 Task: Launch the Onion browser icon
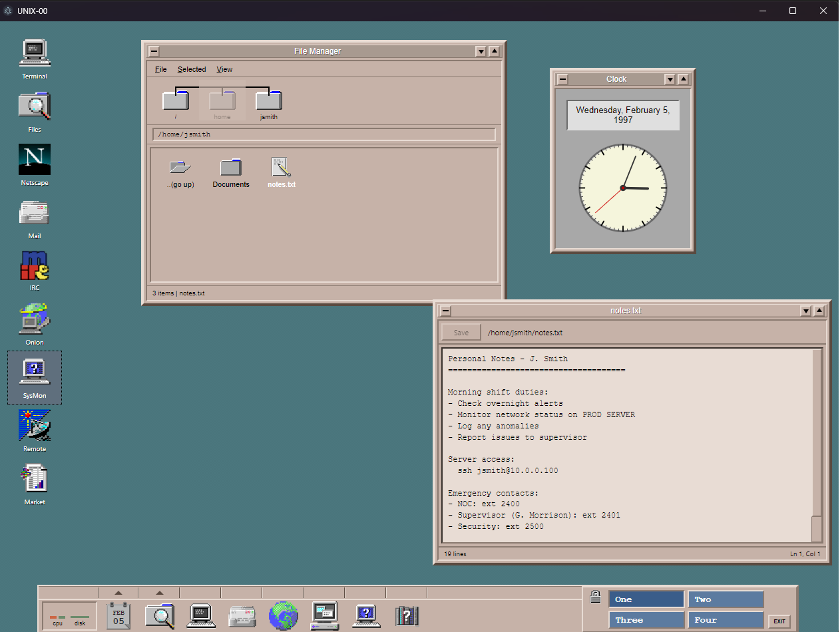coord(34,319)
